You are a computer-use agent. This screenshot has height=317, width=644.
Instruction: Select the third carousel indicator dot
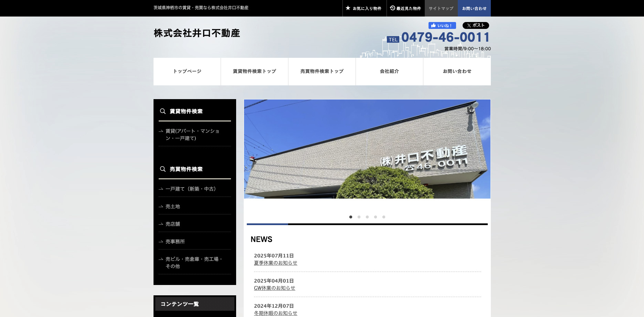(x=367, y=217)
